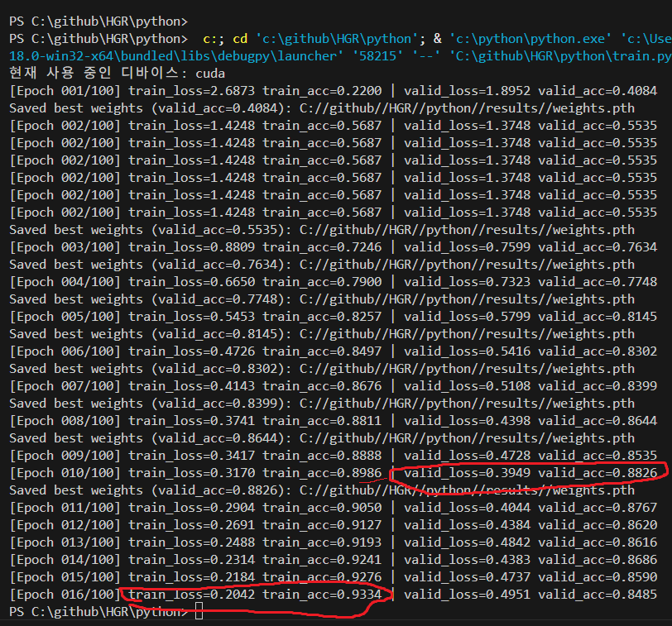Click the Saved best weights (valid_acc=0.7748) line
Screen dimensions: 672x626
(322, 299)
